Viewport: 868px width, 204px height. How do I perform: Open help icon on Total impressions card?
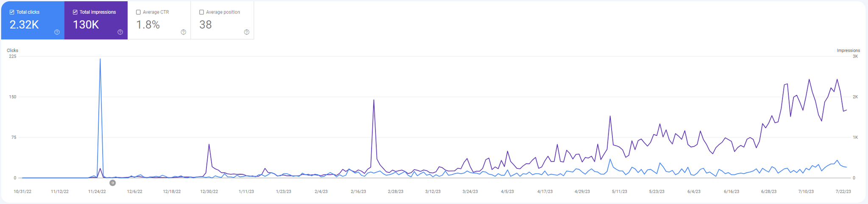click(x=120, y=32)
